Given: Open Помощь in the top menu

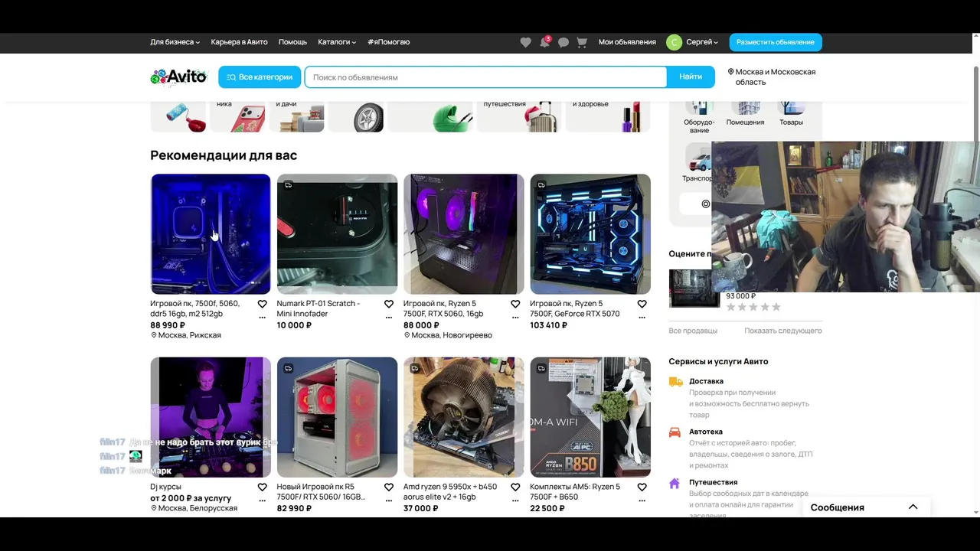Looking at the screenshot, I should (292, 42).
